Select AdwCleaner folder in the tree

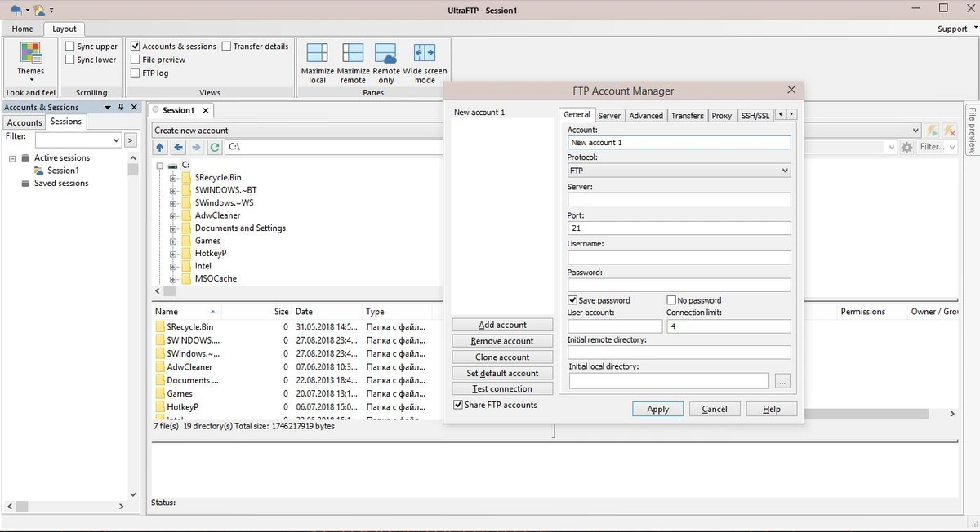click(217, 215)
